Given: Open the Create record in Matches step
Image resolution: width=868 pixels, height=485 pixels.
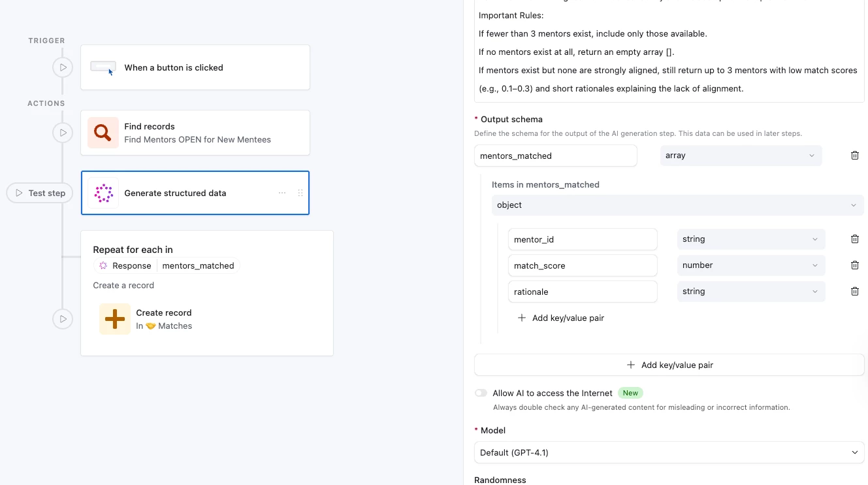Looking at the screenshot, I should (x=163, y=319).
